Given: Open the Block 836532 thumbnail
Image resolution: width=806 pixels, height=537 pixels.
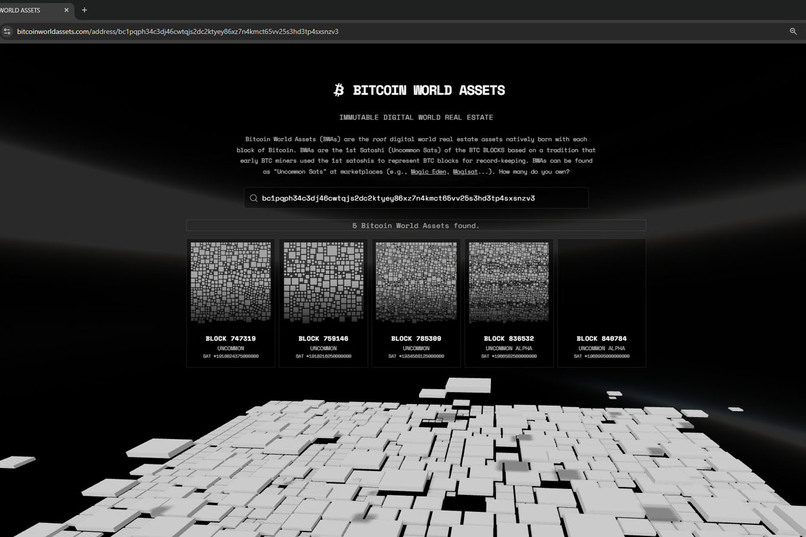Looking at the screenshot, I should tap(509, 282).
